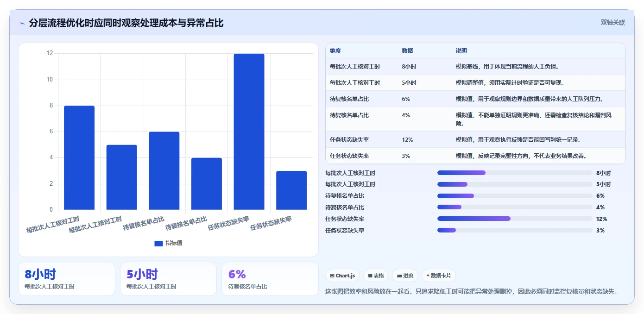Viewport: 644px width, 314px height.
Task: Open the 5小时 summary card
Action: click(x=168, y=279)
